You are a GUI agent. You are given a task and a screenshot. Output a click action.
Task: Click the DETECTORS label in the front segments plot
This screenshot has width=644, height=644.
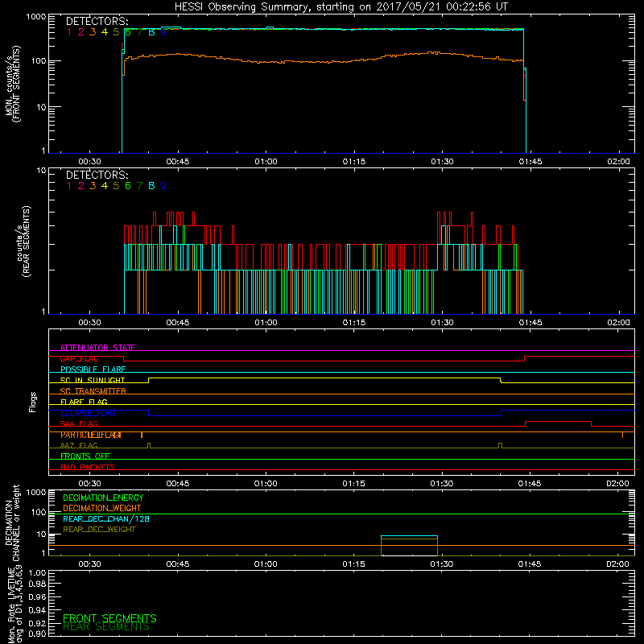(97, 22)
